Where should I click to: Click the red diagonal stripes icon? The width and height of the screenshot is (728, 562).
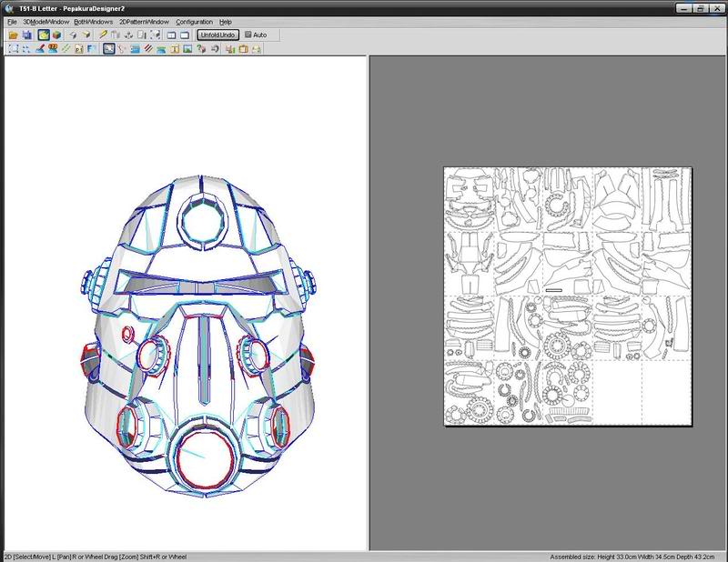pos(148,49)
